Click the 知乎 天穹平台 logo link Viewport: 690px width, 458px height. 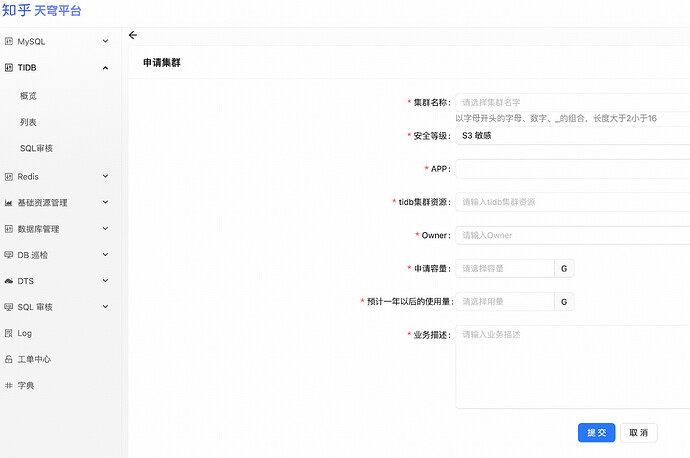tap(41, 10)
